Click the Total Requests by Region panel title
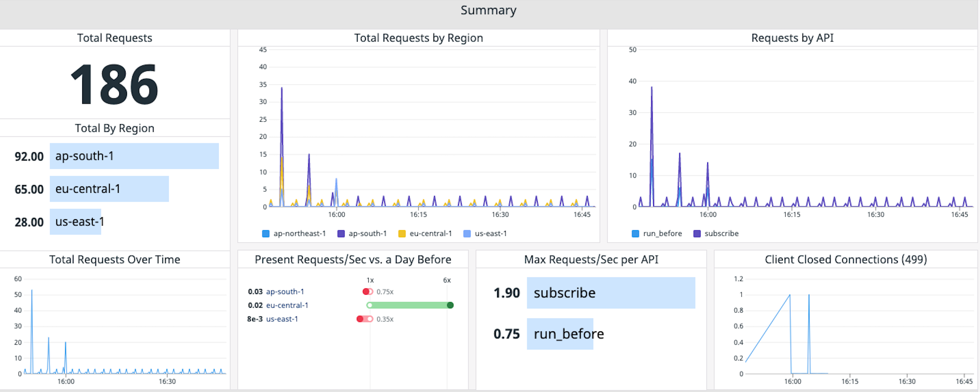 (x=418, y=38)
